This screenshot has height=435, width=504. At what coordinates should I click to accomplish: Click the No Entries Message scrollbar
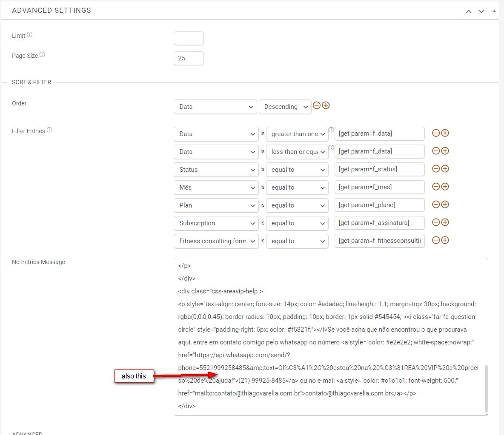[485, 387]
